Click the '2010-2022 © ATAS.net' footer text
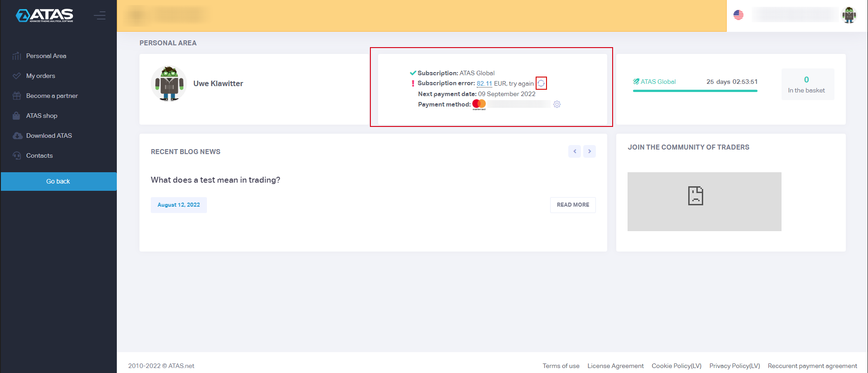Screen dimensions: 868x373 [161, 366]
